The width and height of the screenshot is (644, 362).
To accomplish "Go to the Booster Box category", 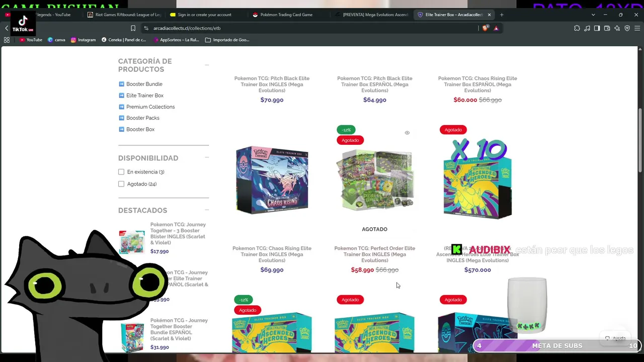I will [x=140, y=129].
